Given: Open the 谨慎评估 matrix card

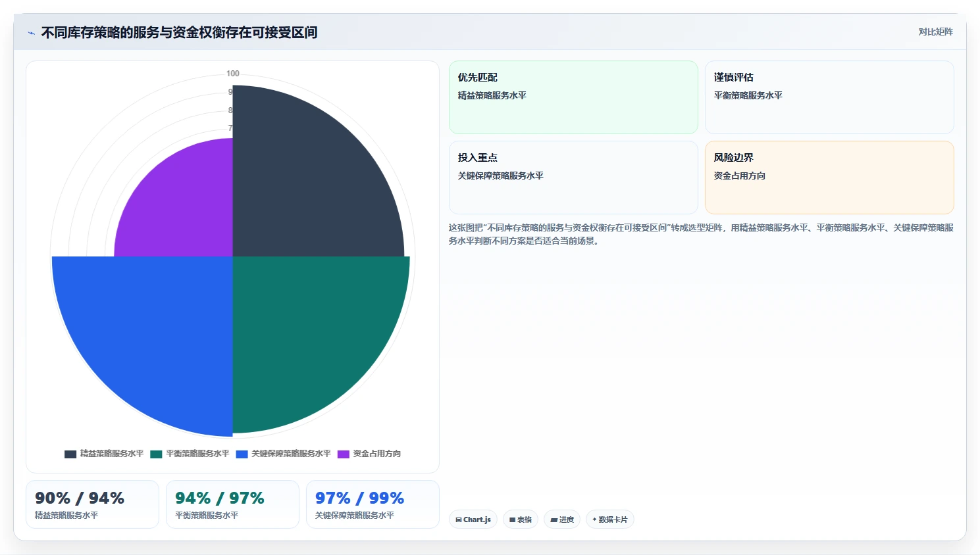Looking at the screenshot, I should click(x=829, y=97).
